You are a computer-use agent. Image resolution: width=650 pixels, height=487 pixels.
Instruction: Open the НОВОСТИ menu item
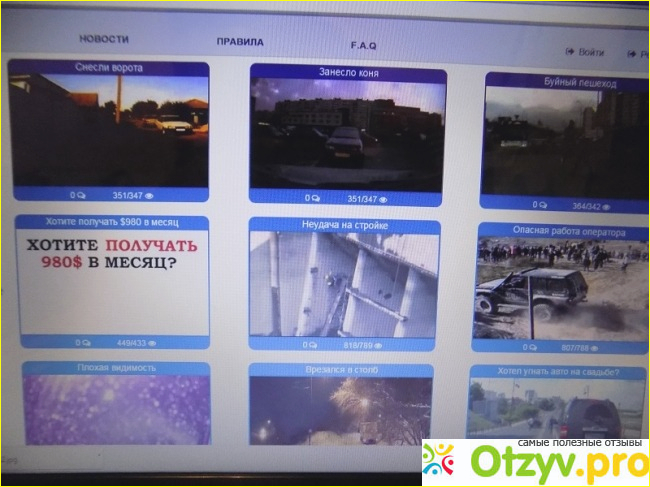(104, 39)
